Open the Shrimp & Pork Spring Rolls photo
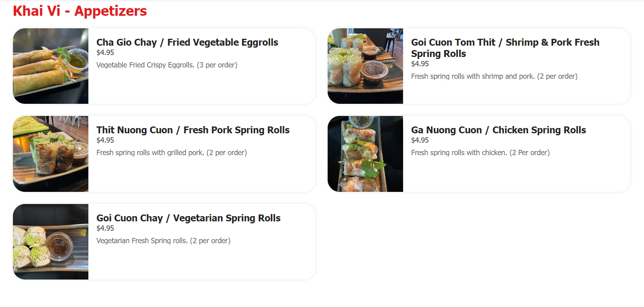This screenshot has width=644, height=307. point(365,66)
